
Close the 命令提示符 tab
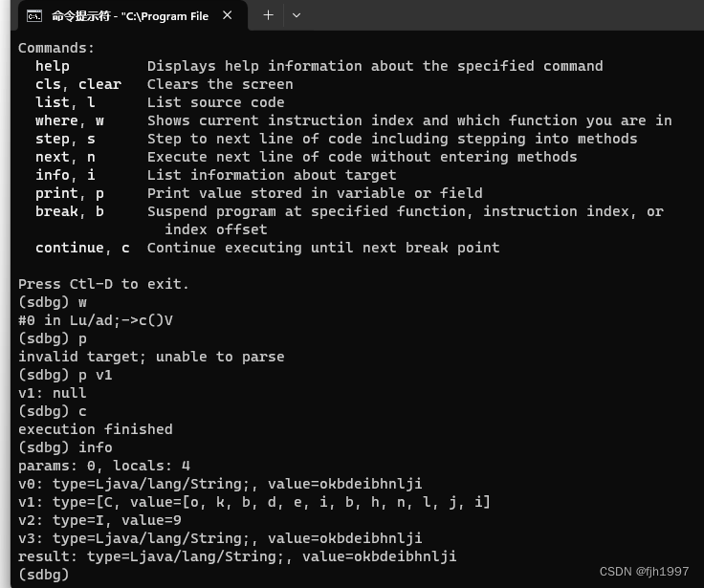pyautogui.click(x=227, y=15)
